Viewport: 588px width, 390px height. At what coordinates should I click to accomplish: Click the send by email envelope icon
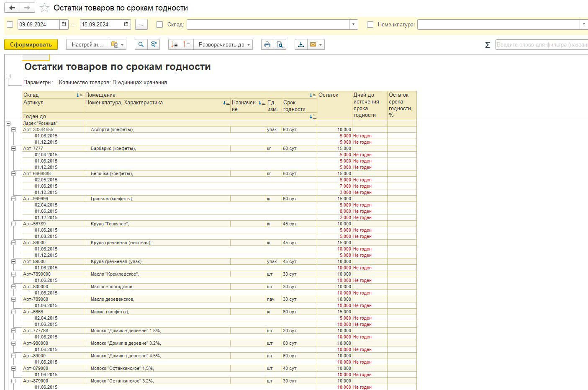[313, 44]
